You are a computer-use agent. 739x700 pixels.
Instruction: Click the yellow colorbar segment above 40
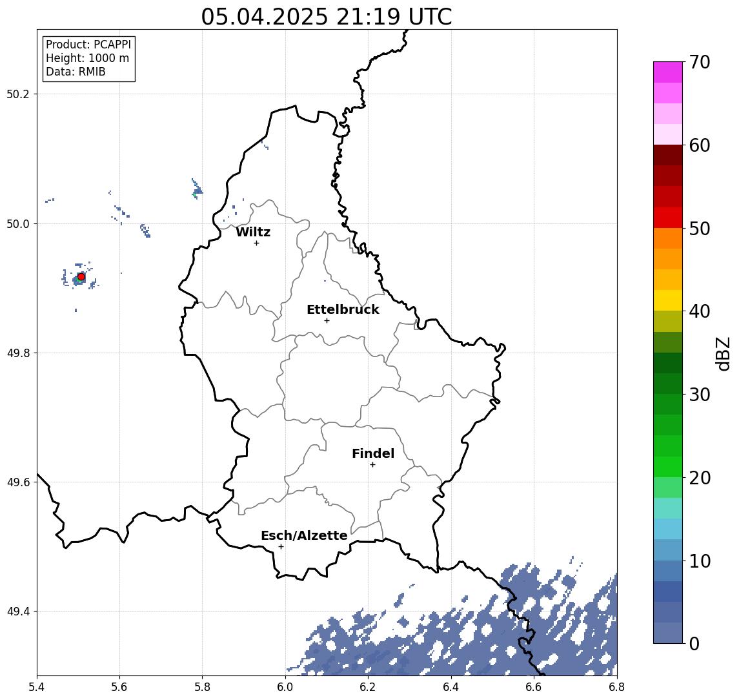coord(668,300)
